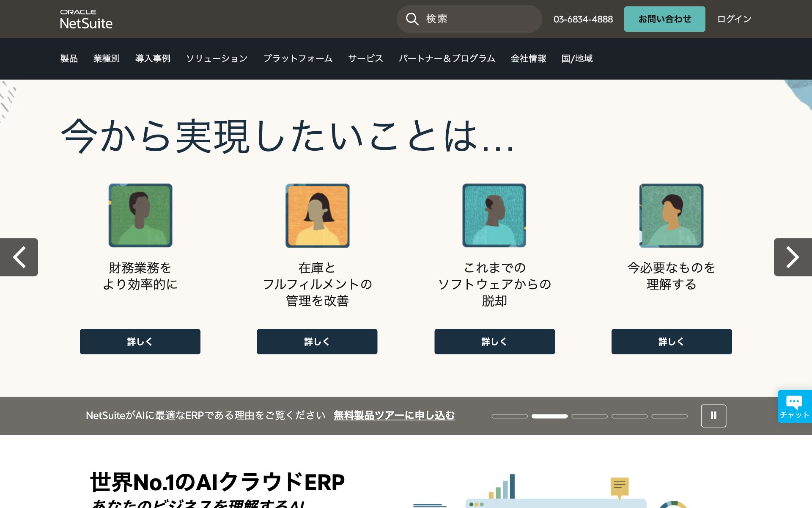Go to previous carousel slide arrow
Image resolution: width=812 pixels, height=508 pixels.
pyautogui.click(x=19, y=257)
